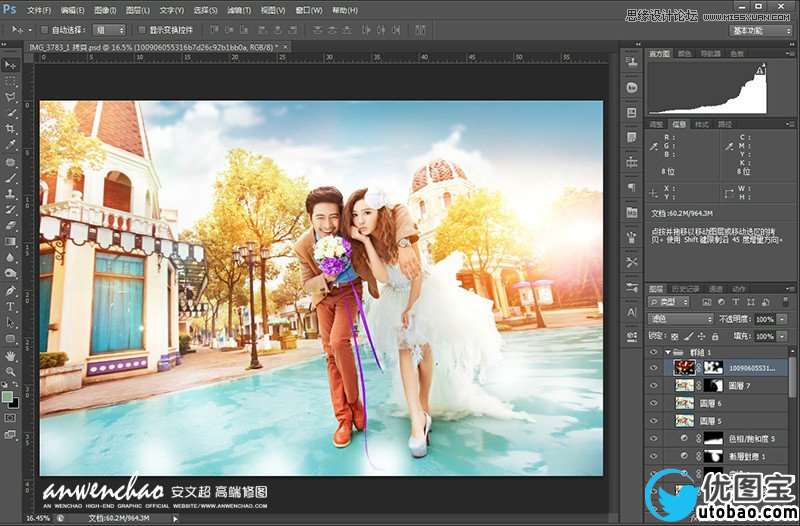
Task: Click the crossed-tools collapsed panel icon
Action: [632, 262]
